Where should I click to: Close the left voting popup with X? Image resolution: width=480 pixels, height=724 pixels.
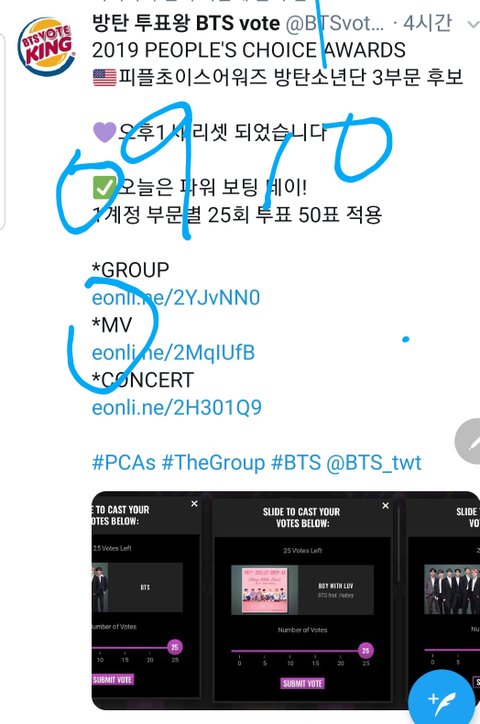pyautogui.click(x=194, y=503)
